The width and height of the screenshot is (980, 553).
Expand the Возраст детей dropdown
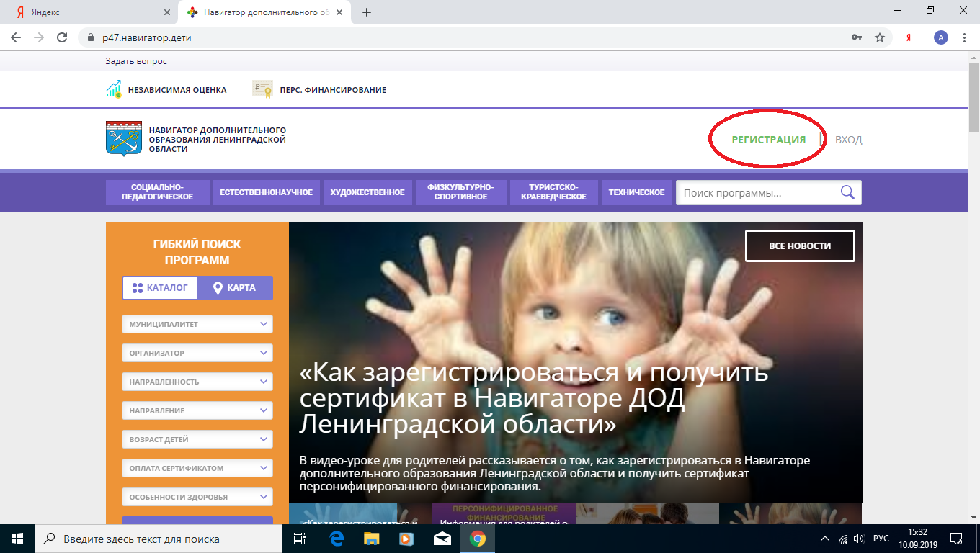click(x=197, y=439)
